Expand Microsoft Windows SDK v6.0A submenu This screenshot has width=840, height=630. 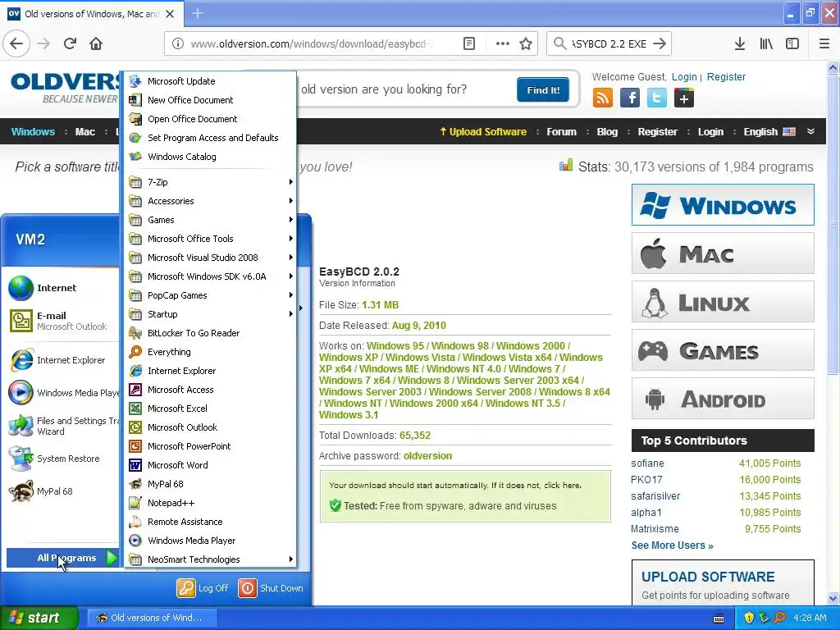tap(211, 276)
